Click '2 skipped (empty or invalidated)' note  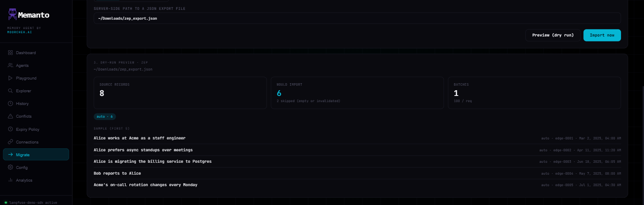pyautogui.click(x=308, y=101)
